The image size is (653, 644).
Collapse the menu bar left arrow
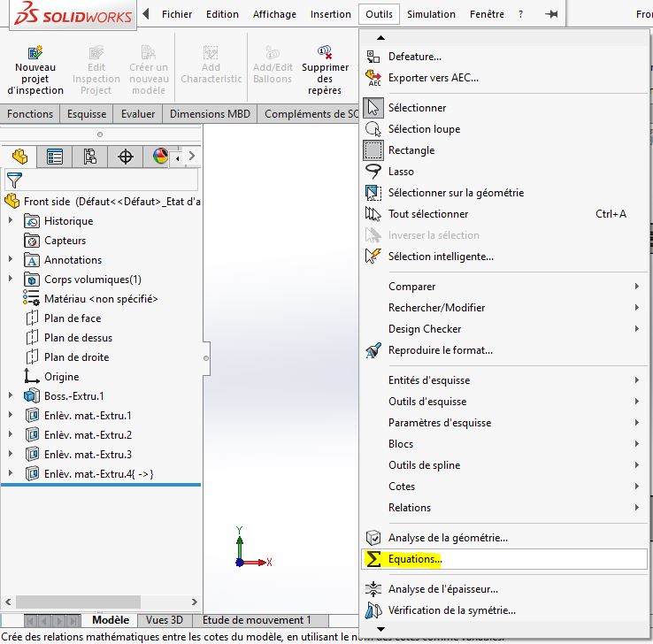pyautogui.click(x=146, y=14)
